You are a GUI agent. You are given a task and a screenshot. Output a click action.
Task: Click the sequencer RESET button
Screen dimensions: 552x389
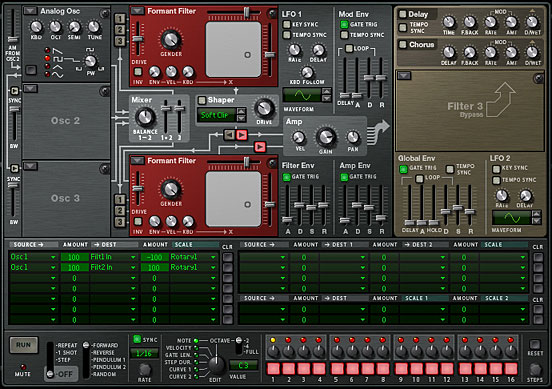pyautogui.click(x=535, y=344)
